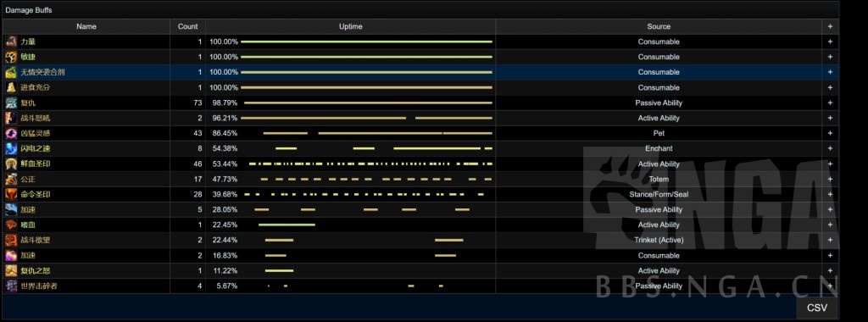Screen dimensions: 868x322
Task: Expand the 嗜血 row plus sign
Action: (830, 225)
